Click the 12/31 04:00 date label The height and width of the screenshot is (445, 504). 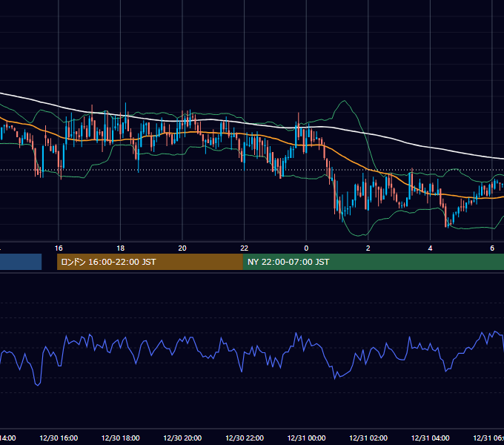[430, 438]
